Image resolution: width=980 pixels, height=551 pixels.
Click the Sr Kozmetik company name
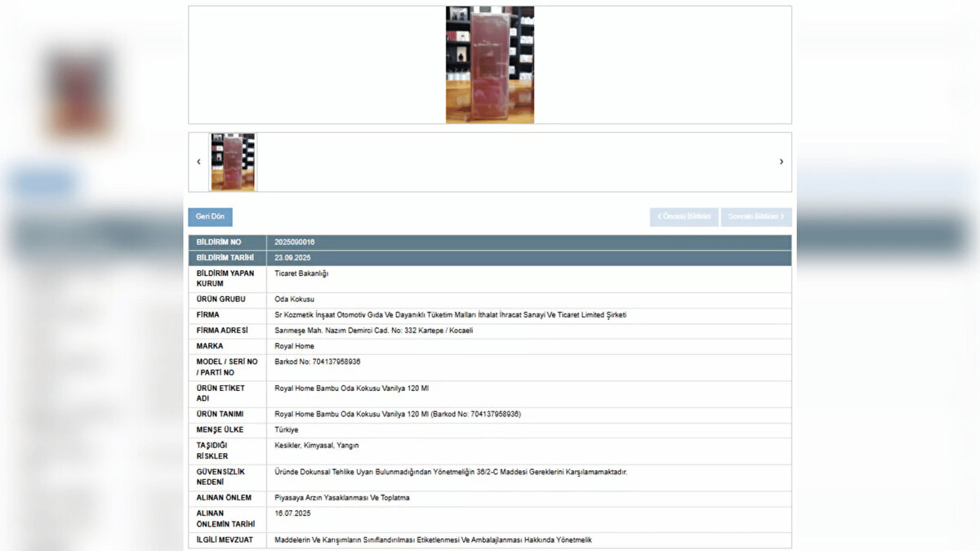click(450, 315)
